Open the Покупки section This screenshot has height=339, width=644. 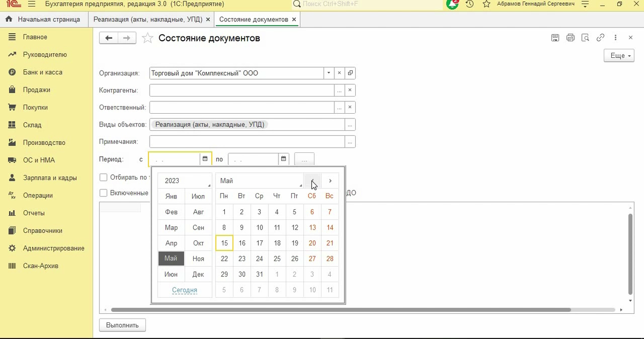pyautogui.click(x=46, y=107)
